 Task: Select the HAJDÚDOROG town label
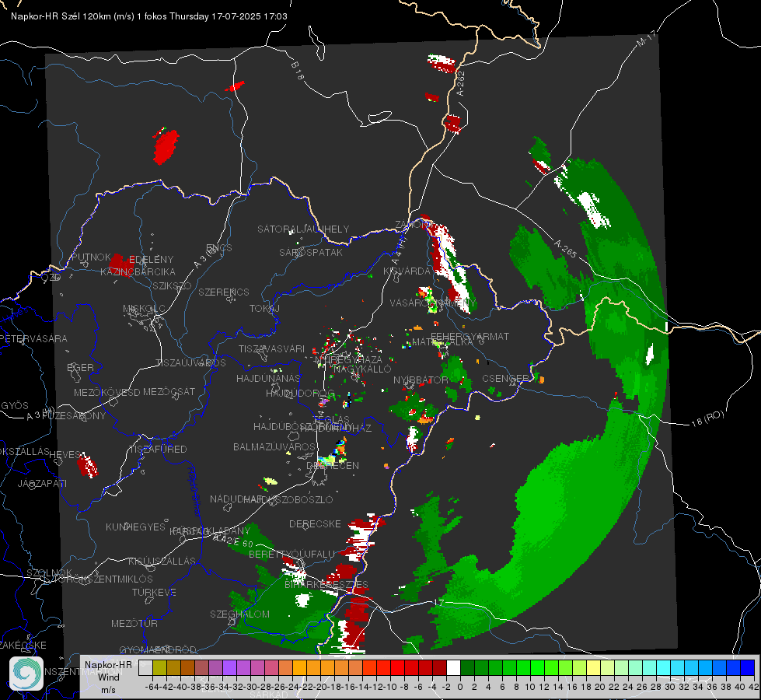point(300,393)
